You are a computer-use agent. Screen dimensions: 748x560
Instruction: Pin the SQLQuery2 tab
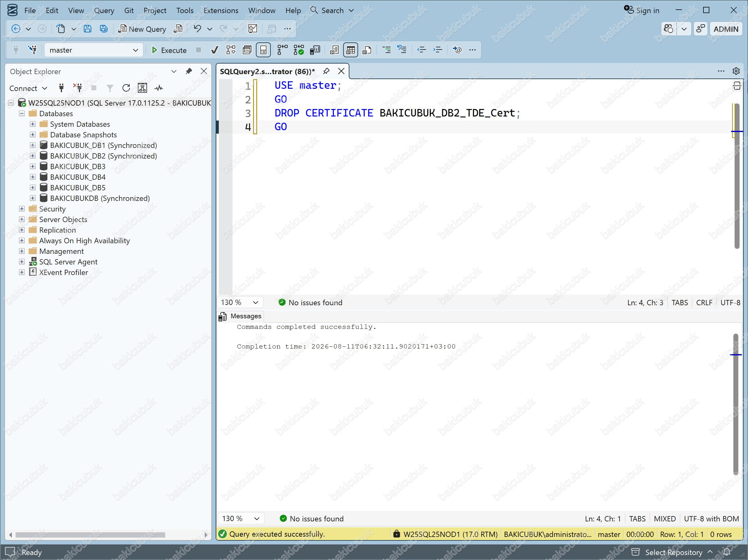point(326,71)
